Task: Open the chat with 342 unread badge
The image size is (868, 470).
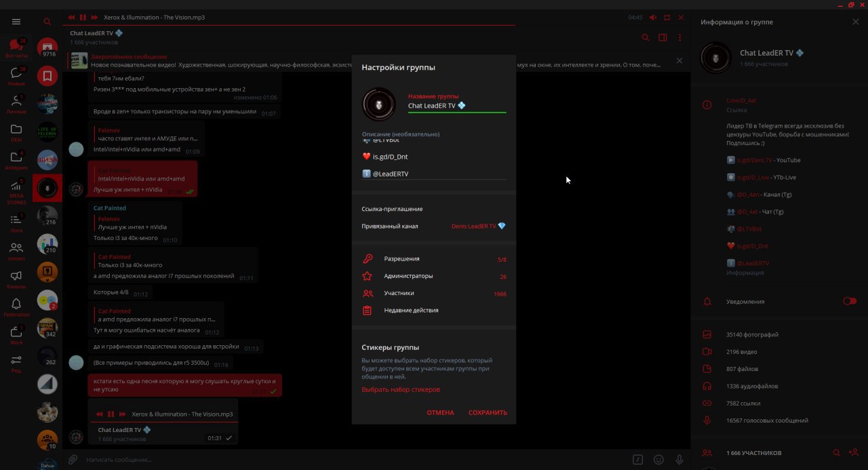Action: click(47, 328)
